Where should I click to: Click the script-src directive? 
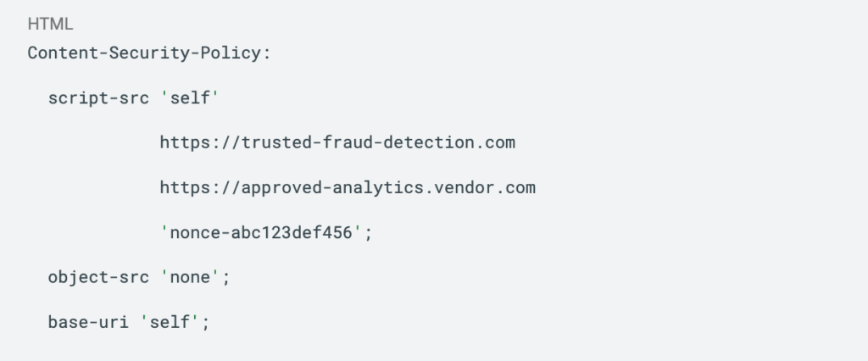pyautogui.click(x=97, y=97)
